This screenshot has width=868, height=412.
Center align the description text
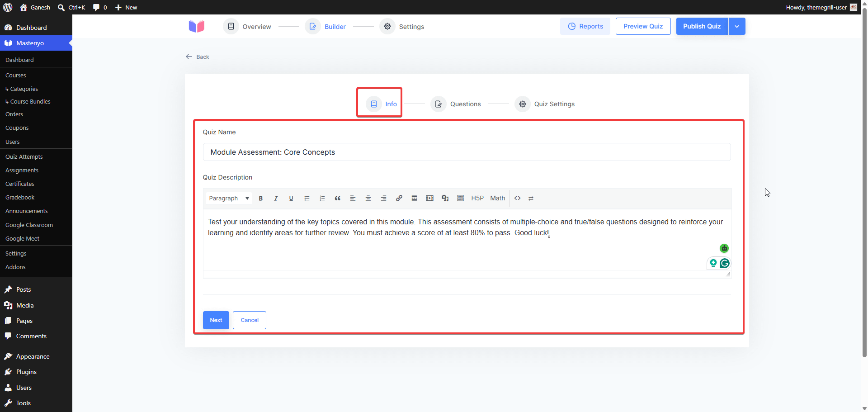click(368, 198)
